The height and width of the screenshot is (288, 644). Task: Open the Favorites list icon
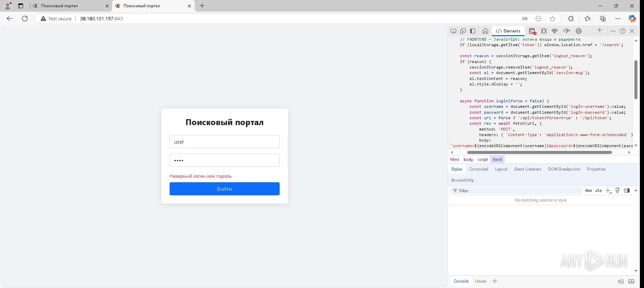coord(588,19)
